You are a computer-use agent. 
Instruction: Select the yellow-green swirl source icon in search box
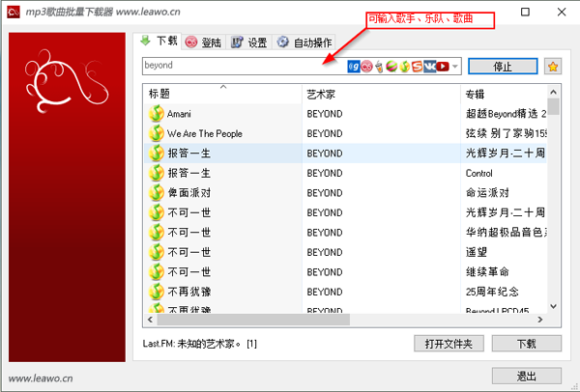click(x=405, y=67)
